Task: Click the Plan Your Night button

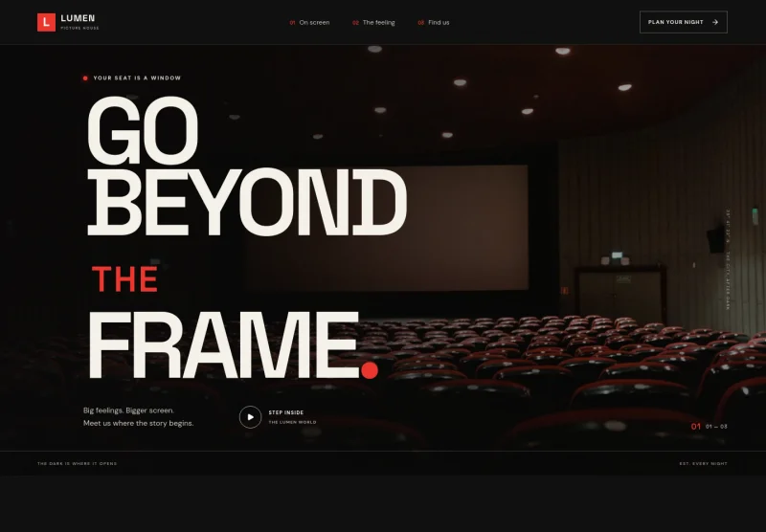Action: pos(684,22)
